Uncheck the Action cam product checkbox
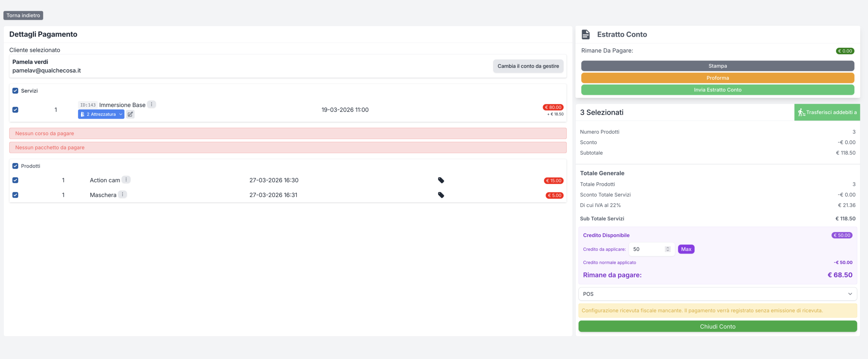The width and height of the screenshot is (868, 359). pos(15,180)
